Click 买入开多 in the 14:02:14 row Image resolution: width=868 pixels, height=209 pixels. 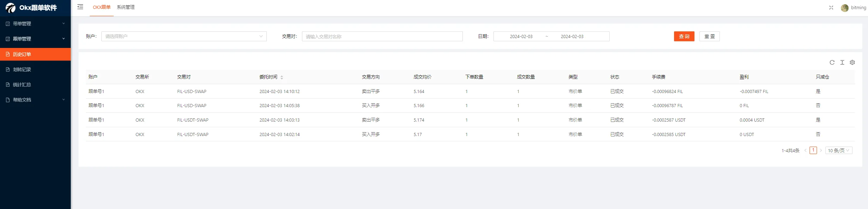click(x=371, y=134)
